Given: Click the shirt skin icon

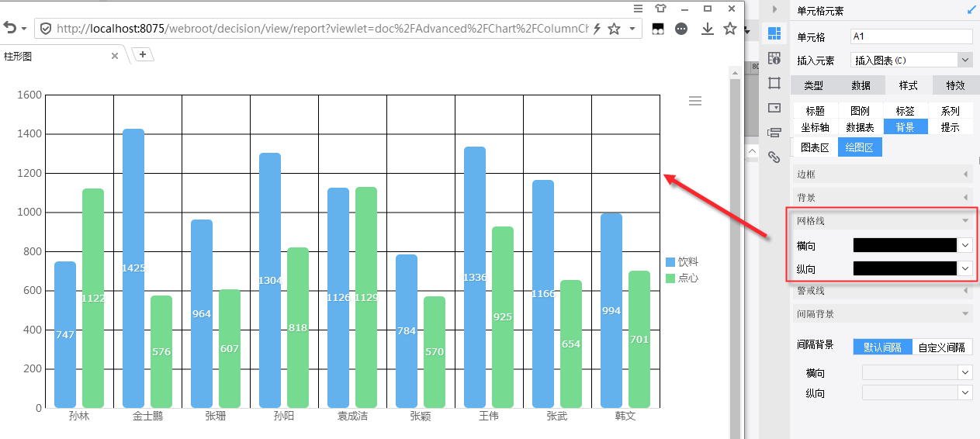Looking at the screenshot, I should pyautogui.click(x=660, y=9).
